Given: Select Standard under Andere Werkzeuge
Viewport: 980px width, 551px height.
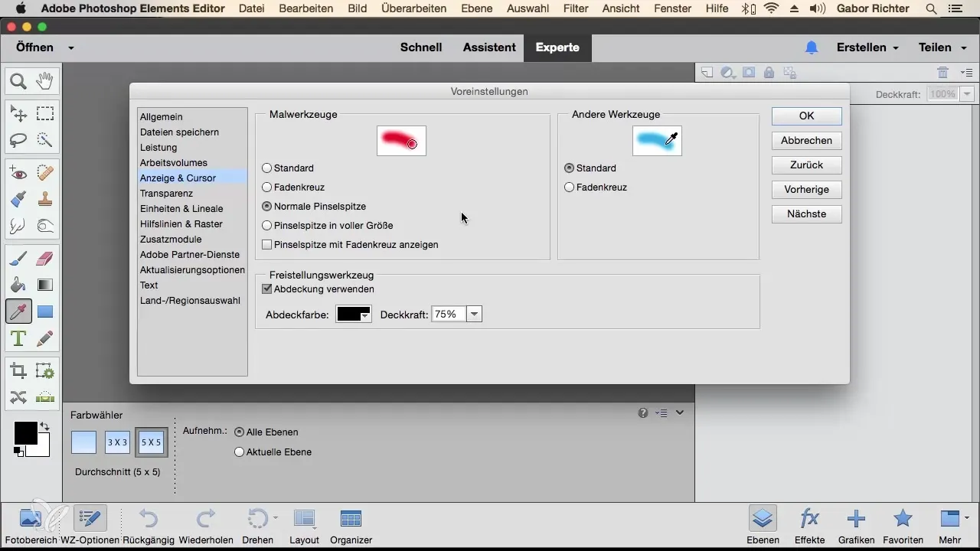Looking at the screenshot, I should (590, 168).
